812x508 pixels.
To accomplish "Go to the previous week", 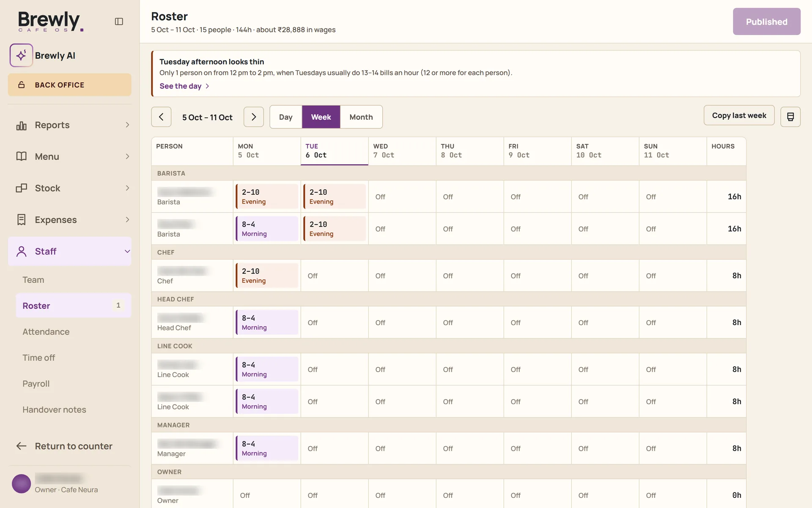I will coord(161,117).
